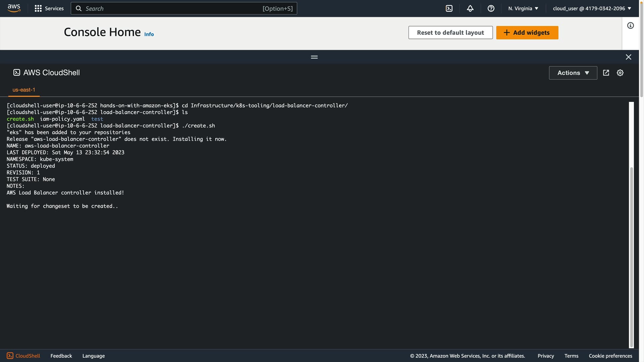Open the Actions dropdown in CloudShell
Image resolution: width=644 pixels, height=362 pixels.
[x=573, y=73]
